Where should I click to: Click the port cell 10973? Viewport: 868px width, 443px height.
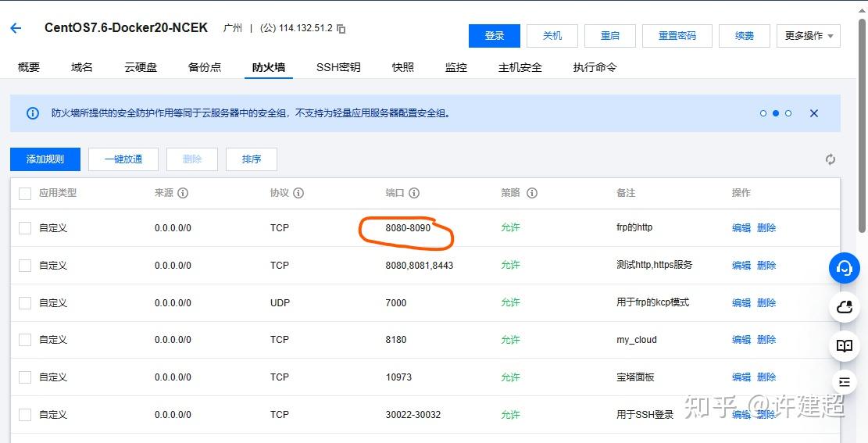tap(398, 377)
